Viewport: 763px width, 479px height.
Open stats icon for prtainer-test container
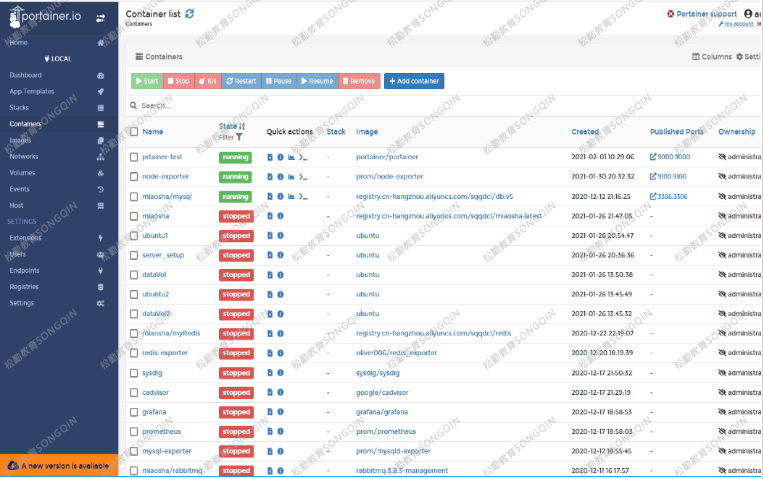[291, 157]
